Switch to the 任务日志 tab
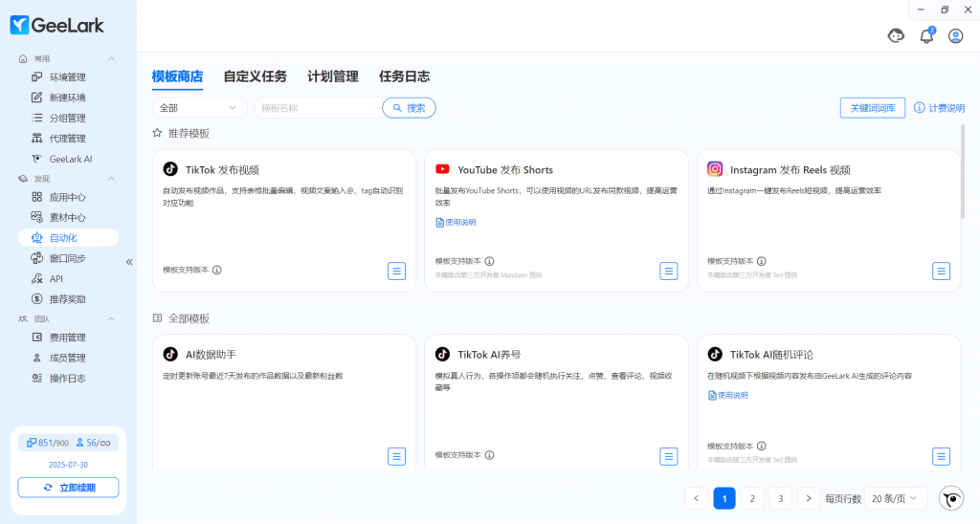 coord(404,76)
